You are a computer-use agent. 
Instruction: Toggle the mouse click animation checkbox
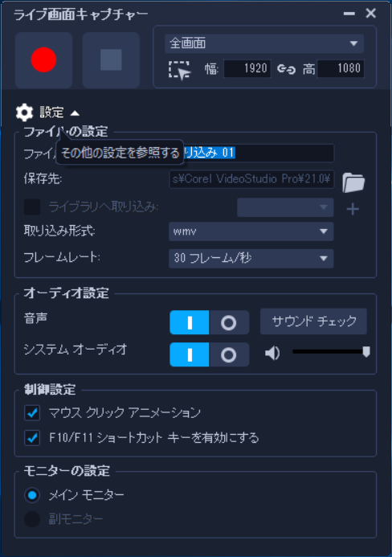pos(32,413)
